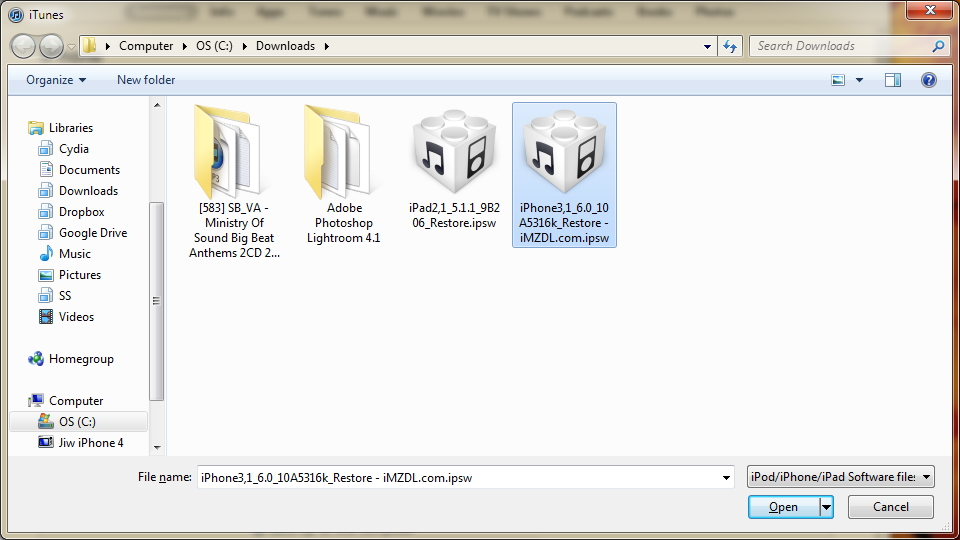Toggle the preview pane icon

pos(893,80)
